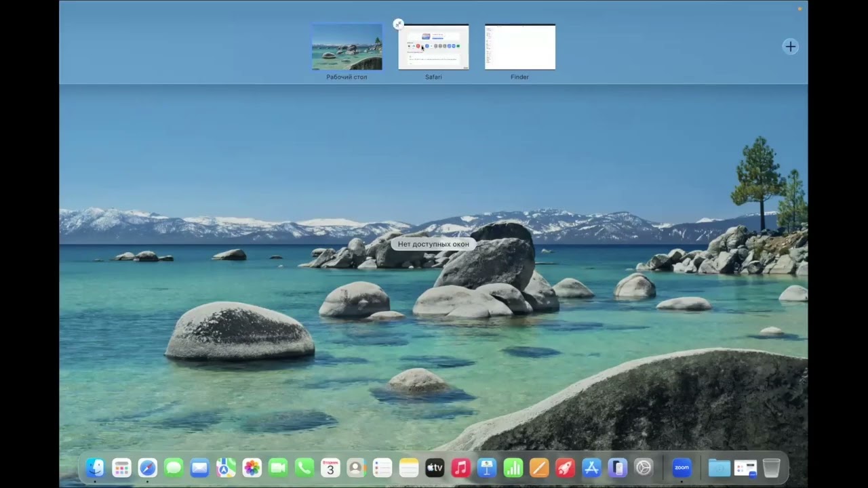
Task: Launch the Apple TV app
Action: point(435,468)
